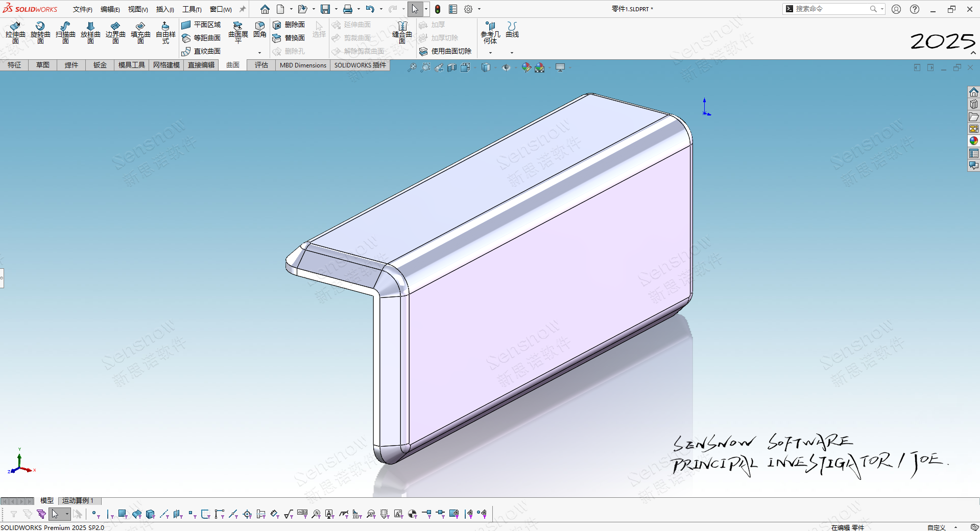Open the Appearances color-ball pane in the right sidebar
The height and width of the screenshot is (531, 980).
click(973, 141)
